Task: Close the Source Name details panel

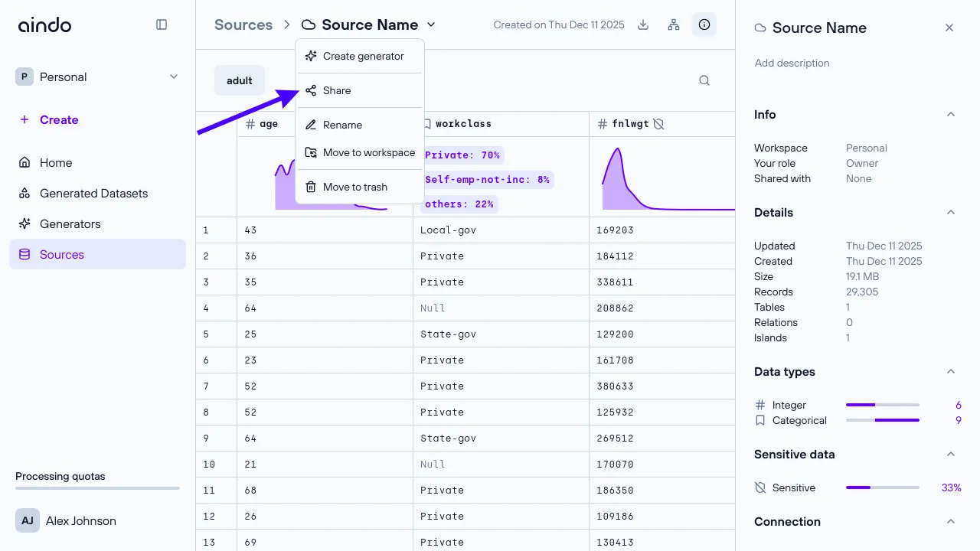Action: (949, 28)
